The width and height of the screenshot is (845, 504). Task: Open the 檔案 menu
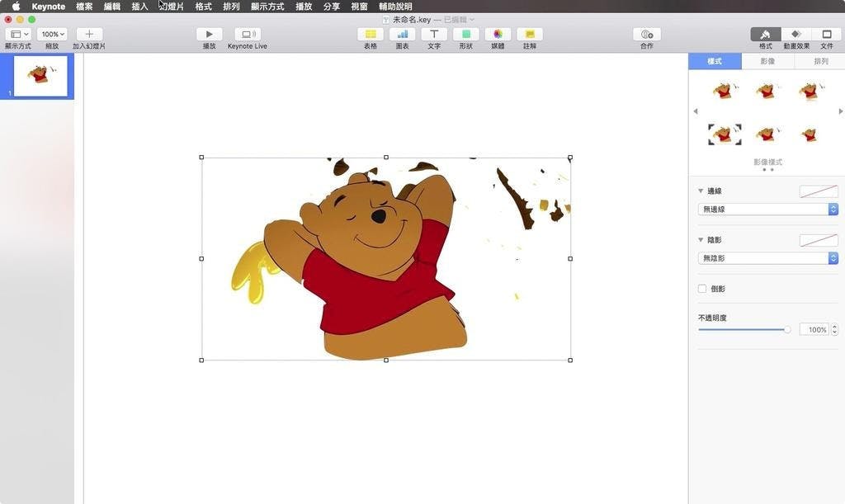[84, 7]
